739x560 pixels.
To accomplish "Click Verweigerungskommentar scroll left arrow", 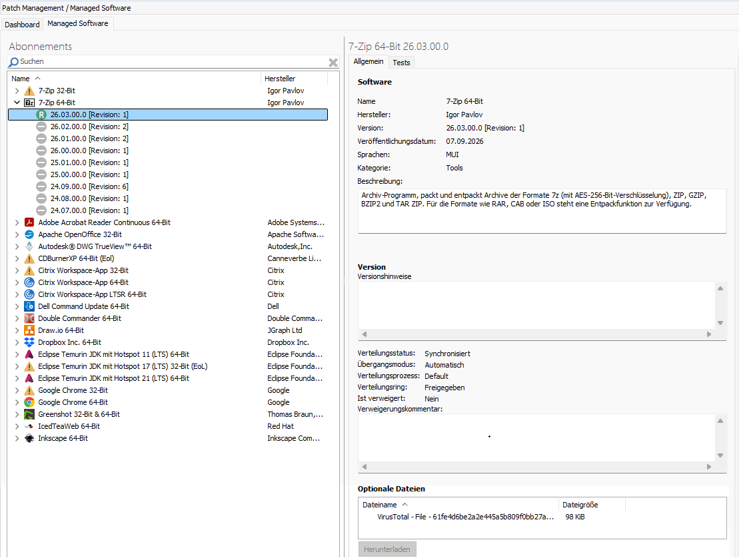I will [x=365, y=467].
